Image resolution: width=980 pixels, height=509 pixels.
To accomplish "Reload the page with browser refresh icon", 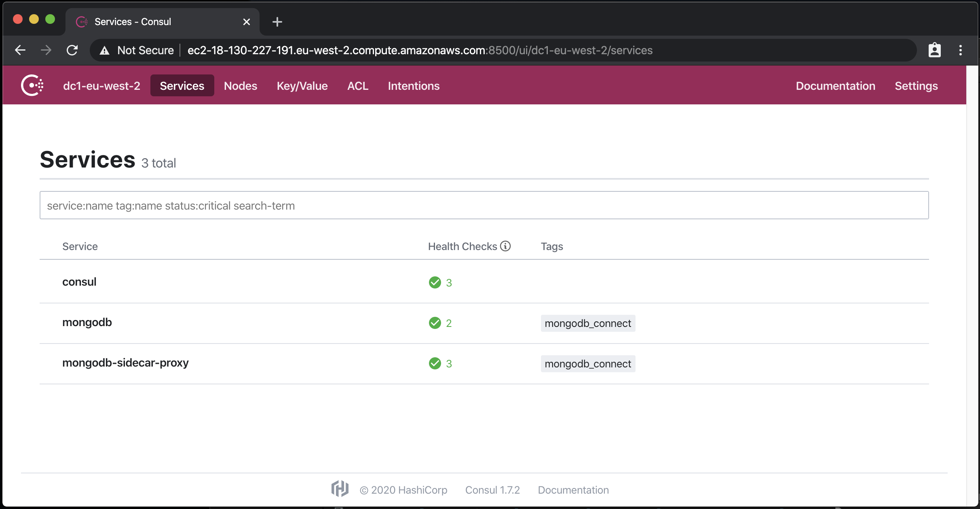I will point(72,50).
